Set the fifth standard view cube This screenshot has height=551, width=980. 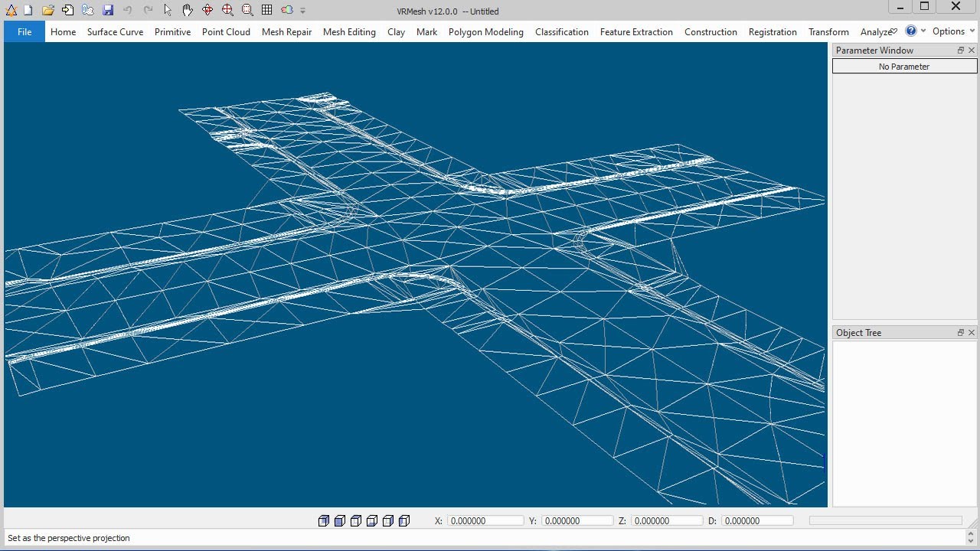(387, 521)
